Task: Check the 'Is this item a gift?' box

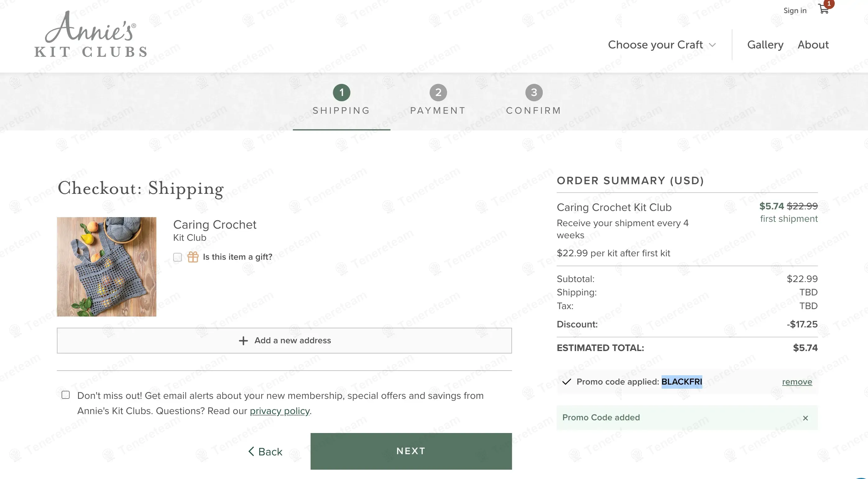Action: (x=178, y=257)
